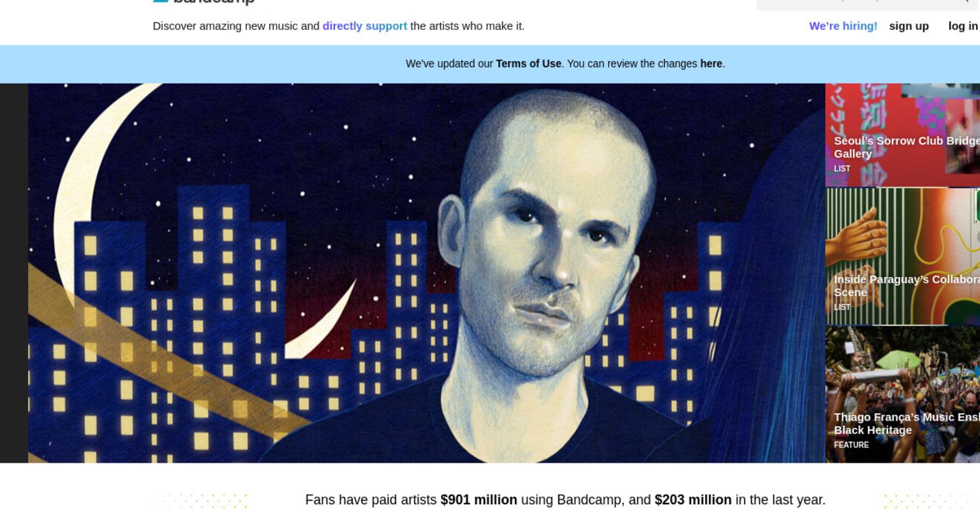Viewport: 980px width, 526px height.
Task: Click the 'Inside Paraguay's Collabora Scene' title
Action: (907, 286)
